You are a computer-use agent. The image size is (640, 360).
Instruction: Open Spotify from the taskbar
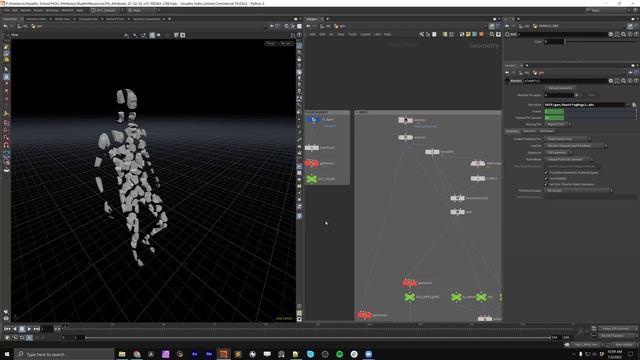point(340,354)
